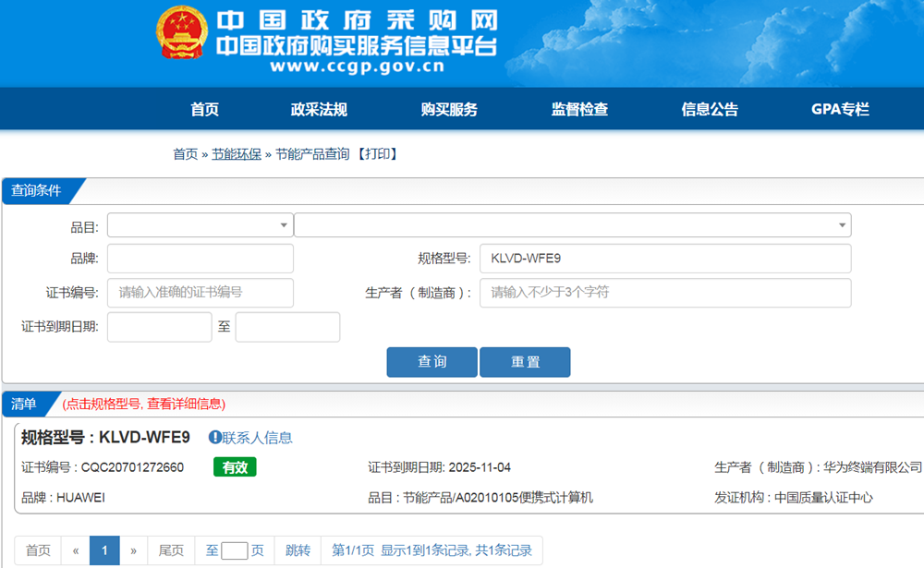Click the info icon beside 联系人信息
The width and height of the screenshot is (924, 568).
[x=215, y=438]
